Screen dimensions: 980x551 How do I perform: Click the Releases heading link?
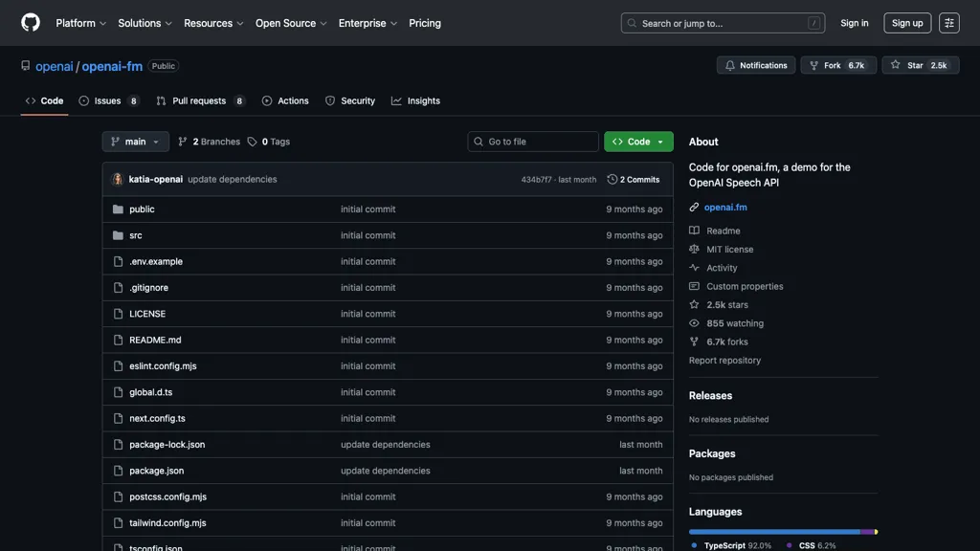click(x=710, y=395)
